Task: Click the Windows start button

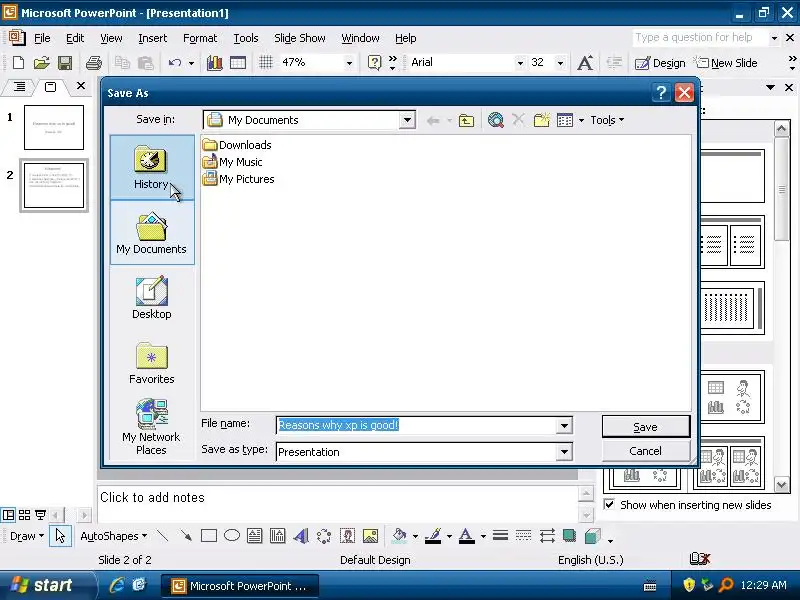Action: [x=47, y=585]
